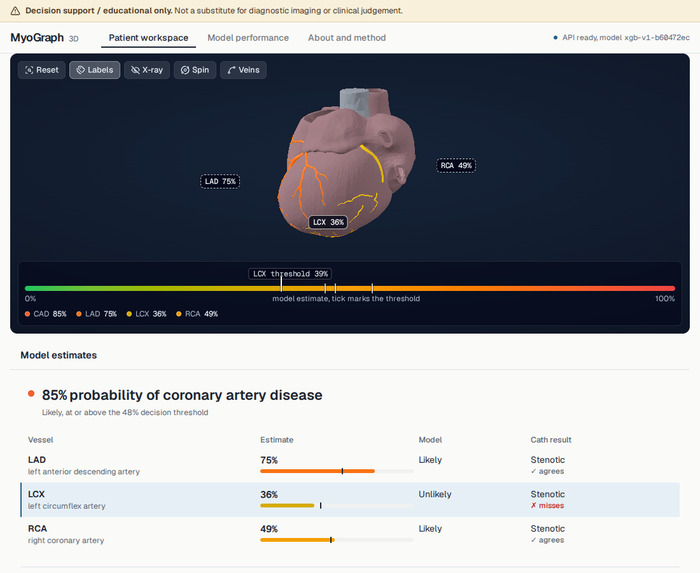Click the LAD 75% estimate bar

[337, 471]
